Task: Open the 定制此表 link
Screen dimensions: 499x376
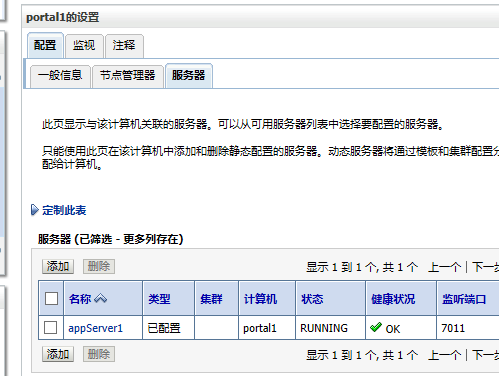Action: (x=64, y=210)
